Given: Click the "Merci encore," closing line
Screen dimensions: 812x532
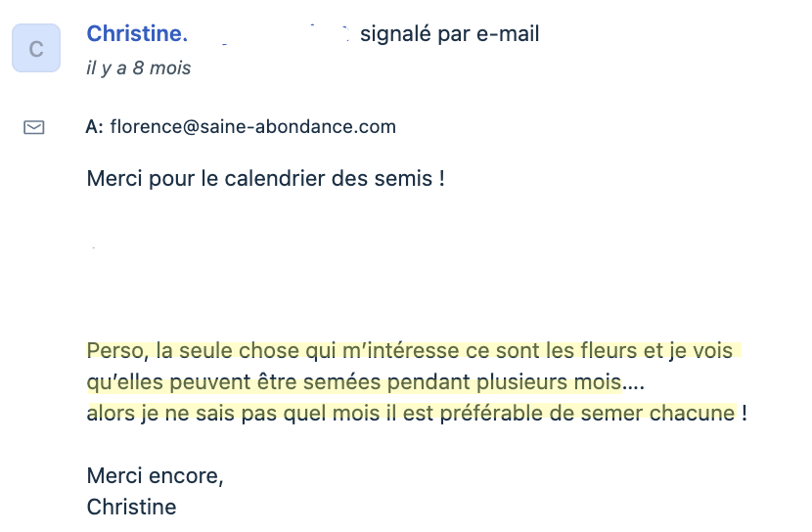Looking at the screenshot, I should coord(155,476).
